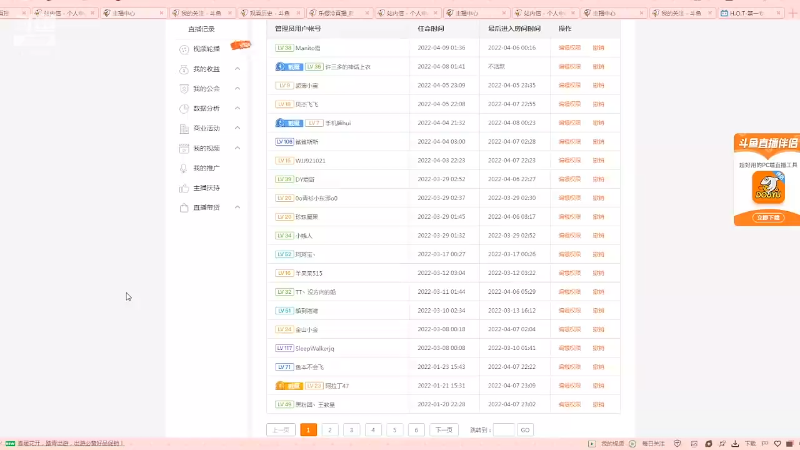Open 直播记录 in the sidebar
Viewport: 800px width, 450px height.
pyautogui.click(x=202, y=29)
